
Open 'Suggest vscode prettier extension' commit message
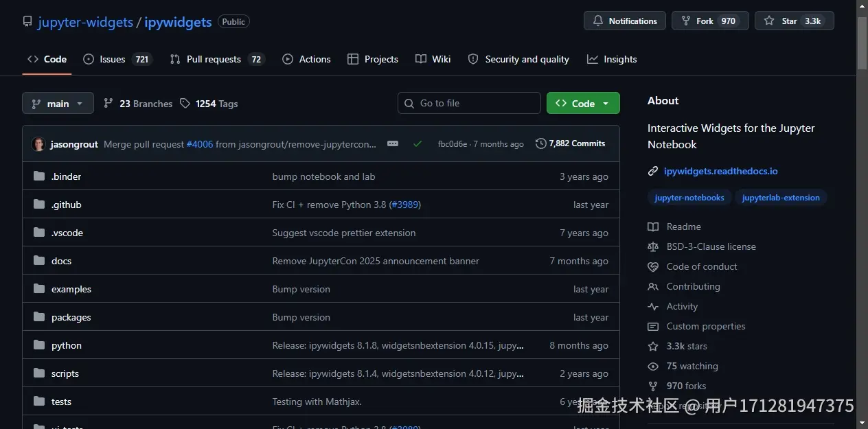click(x=344, y=233)
